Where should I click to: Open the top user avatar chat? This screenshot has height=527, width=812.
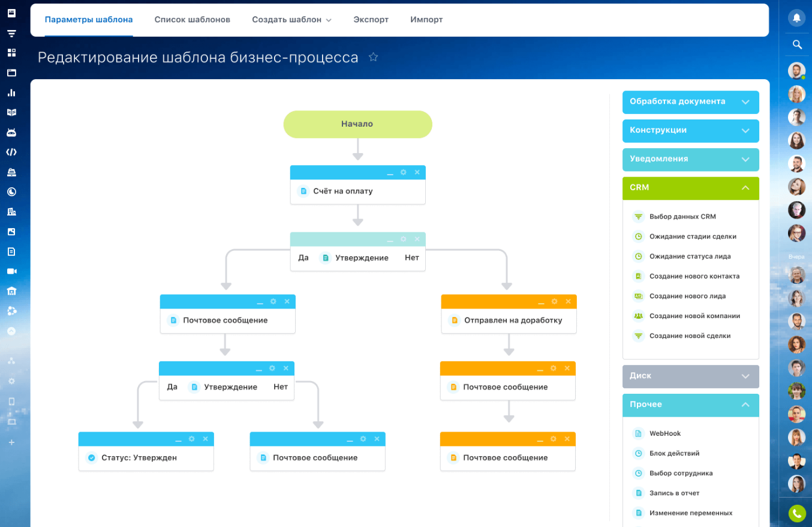796,71
